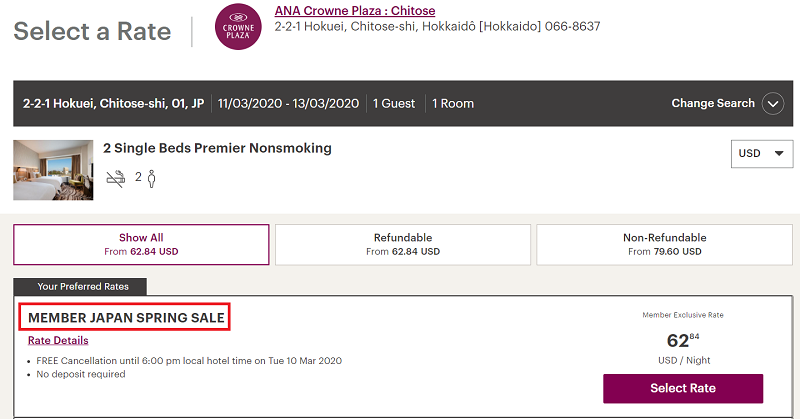Open the ANA Crowne Plaza : Chitose link
The image size is (800, 419).
(355, 11)
